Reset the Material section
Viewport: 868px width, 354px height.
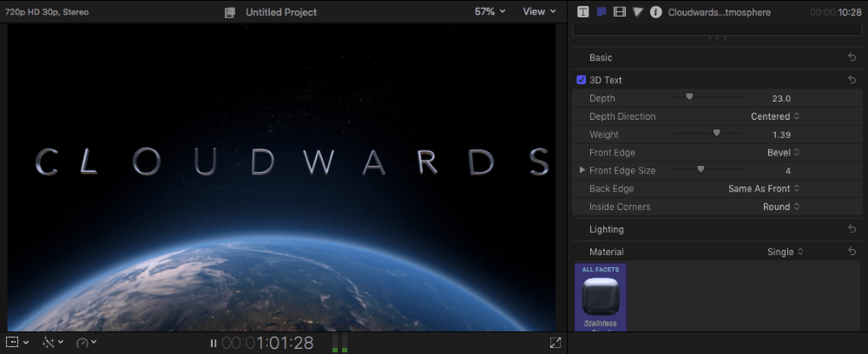pyautogui.click(x=852, y=251)
